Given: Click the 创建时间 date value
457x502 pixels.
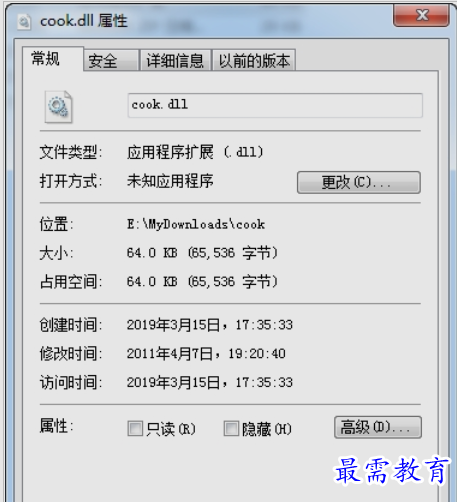Looking at the screenshot, I should coord(210,325).
